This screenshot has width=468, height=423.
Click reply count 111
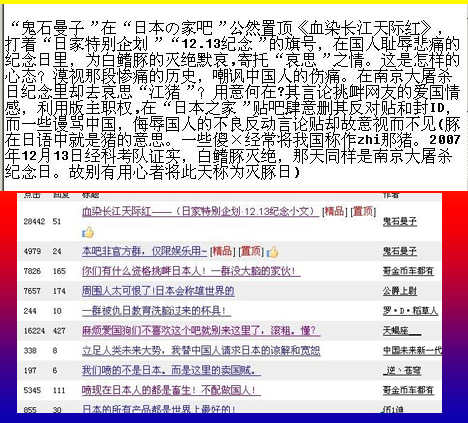(x=59, y=390)
